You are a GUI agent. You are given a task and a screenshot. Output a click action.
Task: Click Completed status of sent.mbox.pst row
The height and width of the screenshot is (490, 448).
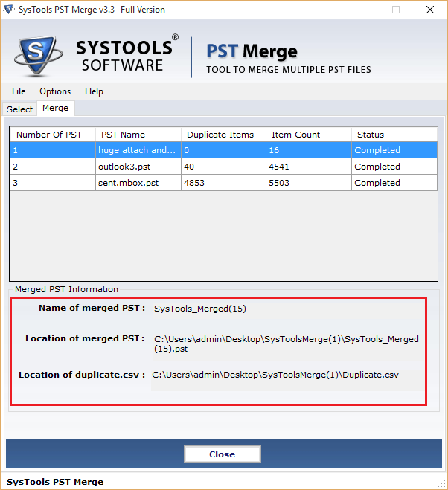click(394, 183)
